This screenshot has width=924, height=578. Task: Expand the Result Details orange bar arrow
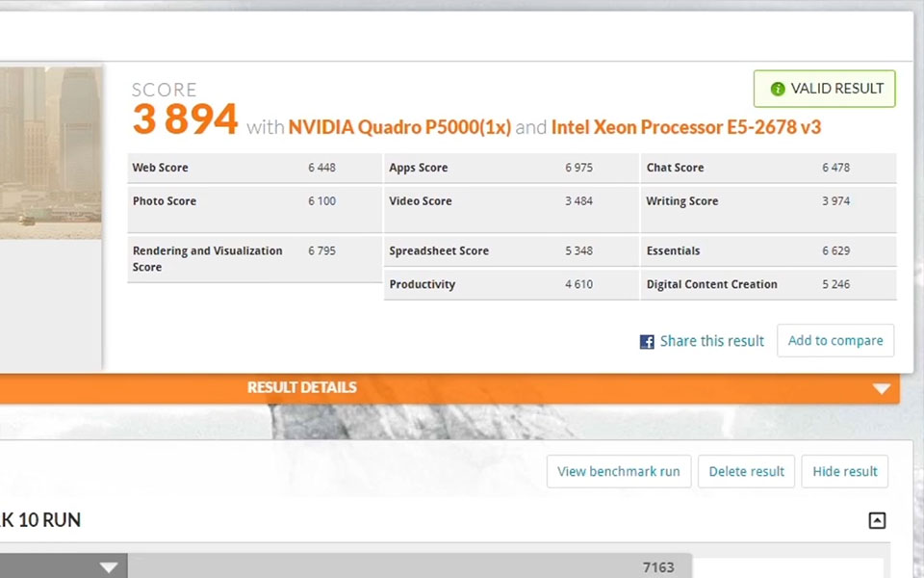coord(882,388)
